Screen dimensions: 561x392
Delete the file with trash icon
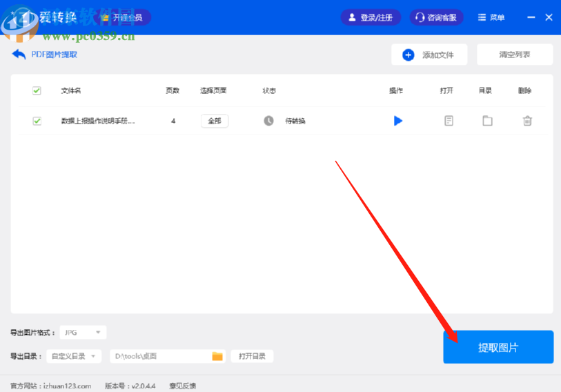pyautogui.click(x=527, y=121)
